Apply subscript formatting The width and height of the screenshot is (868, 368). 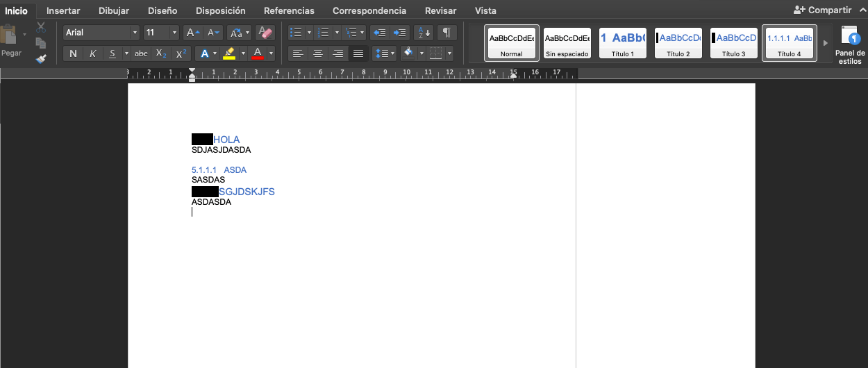[161, 53]
